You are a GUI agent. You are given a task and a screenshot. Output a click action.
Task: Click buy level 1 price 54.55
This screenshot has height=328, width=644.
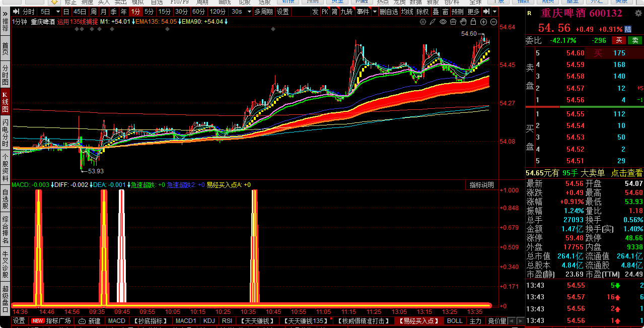click(575, 114)
